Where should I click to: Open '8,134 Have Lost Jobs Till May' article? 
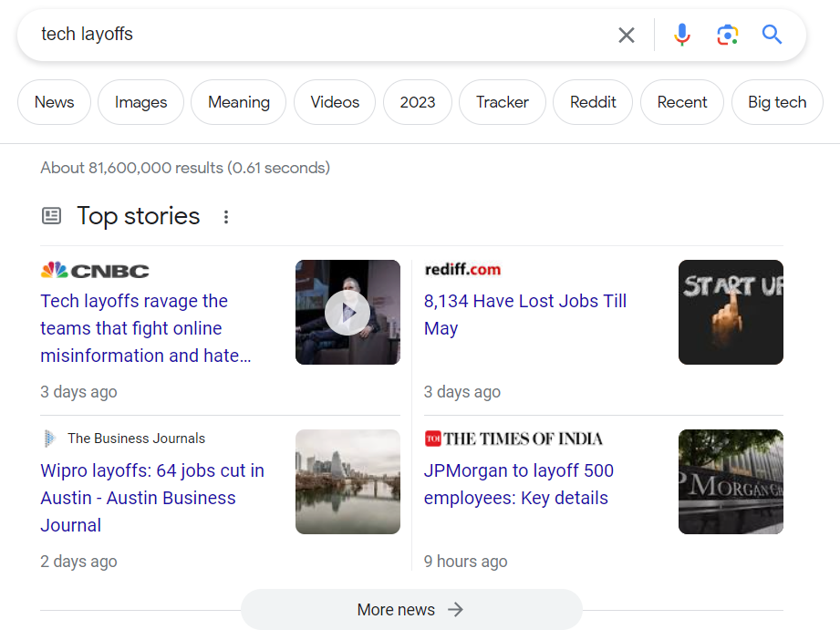(x=525, y=315)
